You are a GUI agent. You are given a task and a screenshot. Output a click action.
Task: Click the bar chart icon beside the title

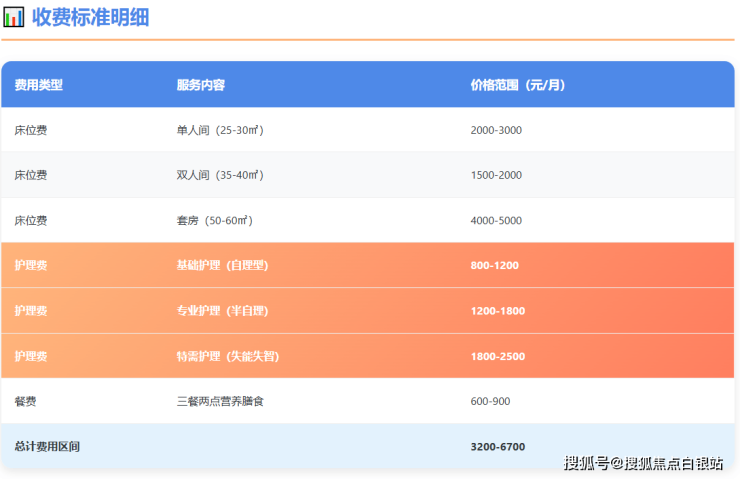point(14,17)
